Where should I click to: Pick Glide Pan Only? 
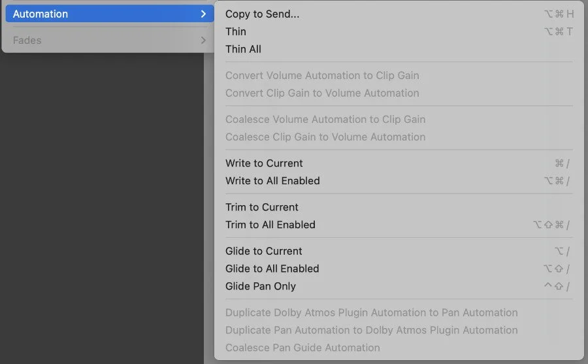point(399,286)
